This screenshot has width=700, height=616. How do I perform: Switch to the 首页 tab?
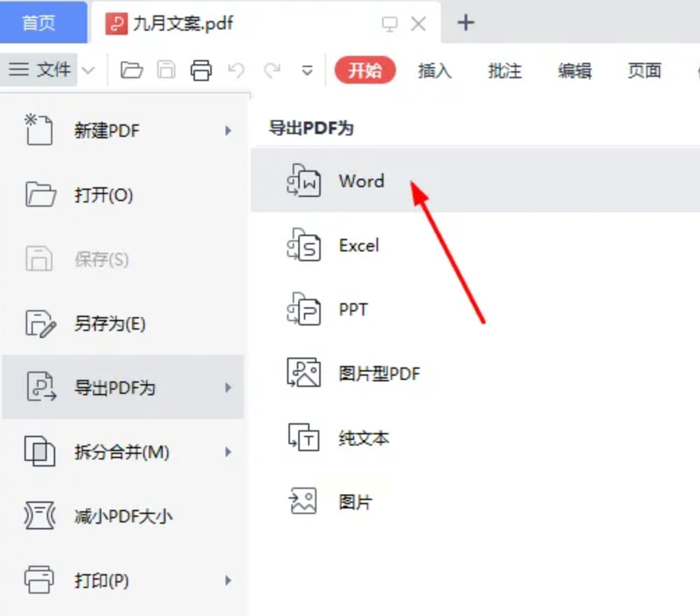click(43, 22)
